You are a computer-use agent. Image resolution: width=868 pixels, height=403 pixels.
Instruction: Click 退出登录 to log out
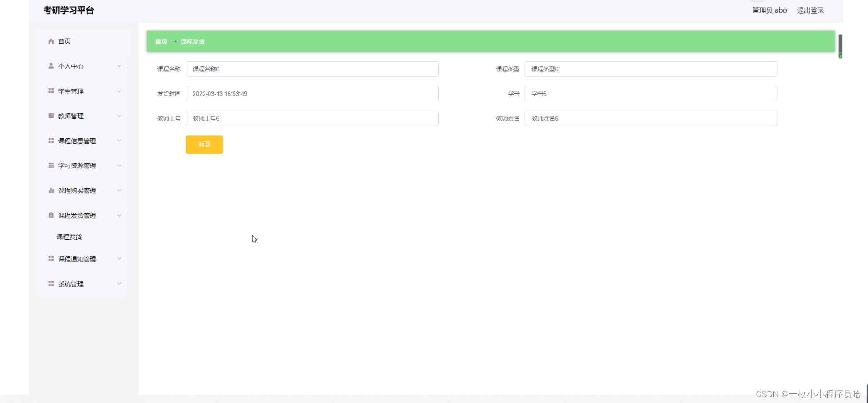[810, 10]
